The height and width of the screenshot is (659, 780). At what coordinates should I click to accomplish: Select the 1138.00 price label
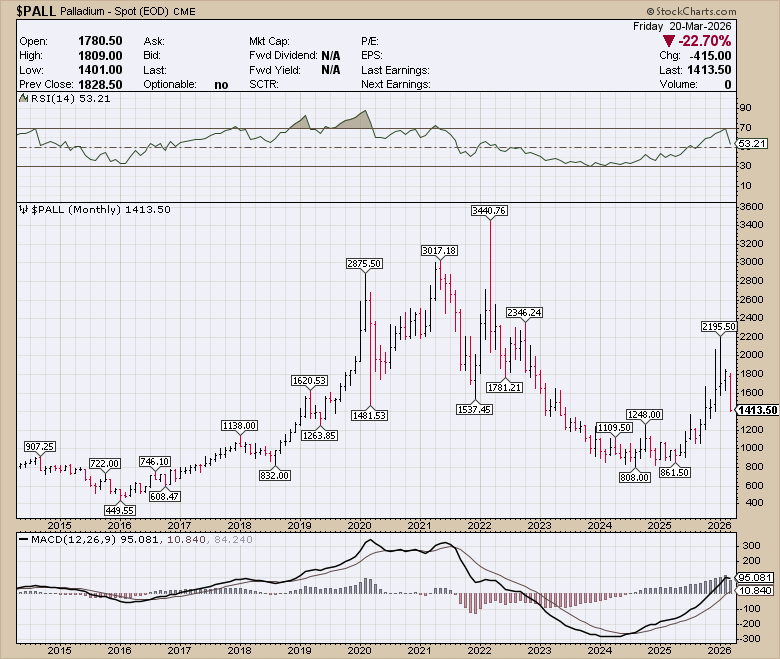pyautogui.click(x=239, y=426)
